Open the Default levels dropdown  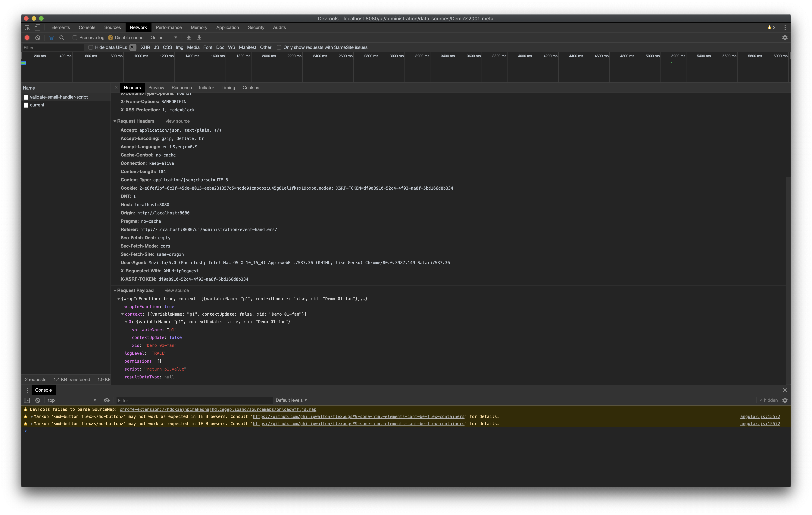[x=290, y=400]
